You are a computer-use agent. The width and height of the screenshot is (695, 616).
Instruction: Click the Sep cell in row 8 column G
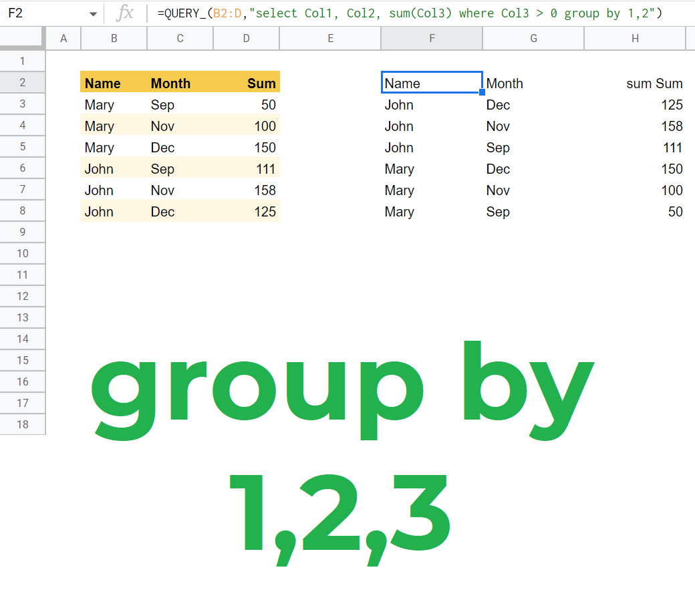(x=533, y=211)
